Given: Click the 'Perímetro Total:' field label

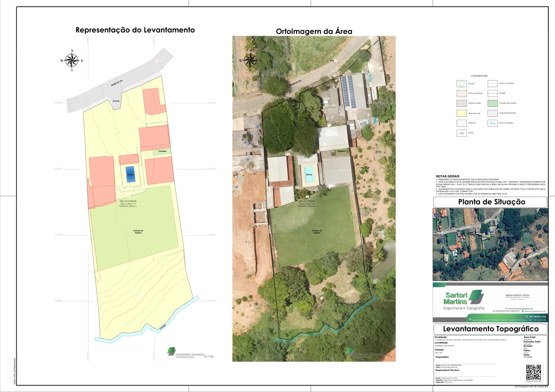Looking at the screenshot, I should (532, 342).
